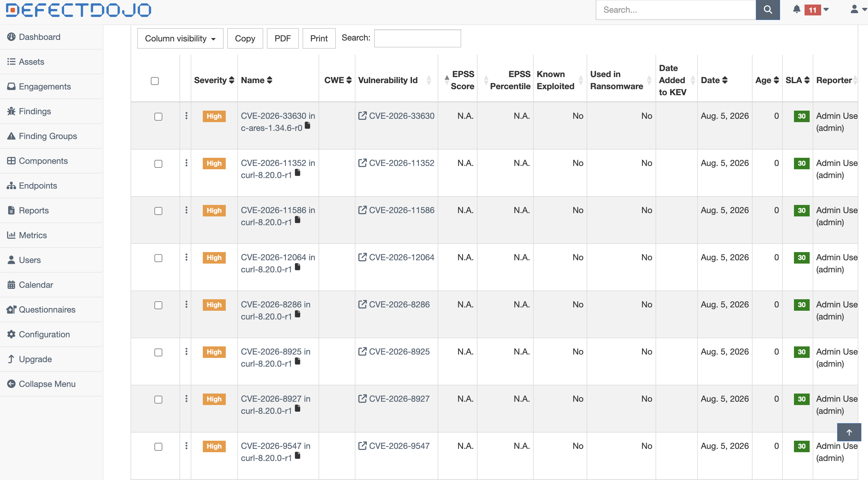Click the file icon in CVE-2026-9547 name cell

(x=297, y=456)
